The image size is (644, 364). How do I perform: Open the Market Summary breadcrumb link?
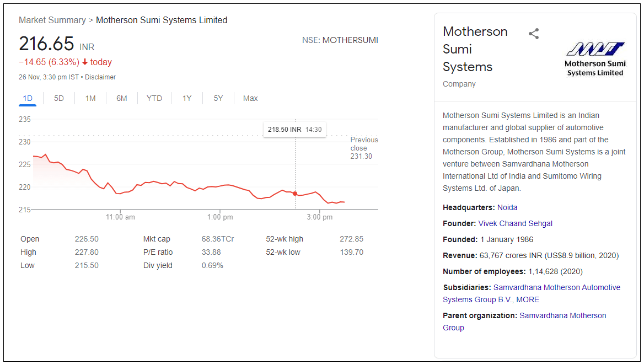(x=52, y=20)
